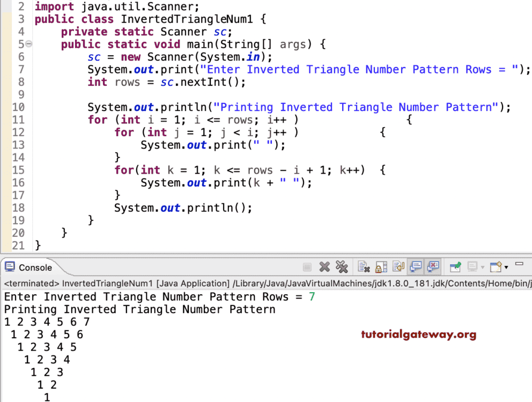Collapse the main method fold marker
Image resolution: width=532 pixels, height=402 pixels.
coord(29,43)
